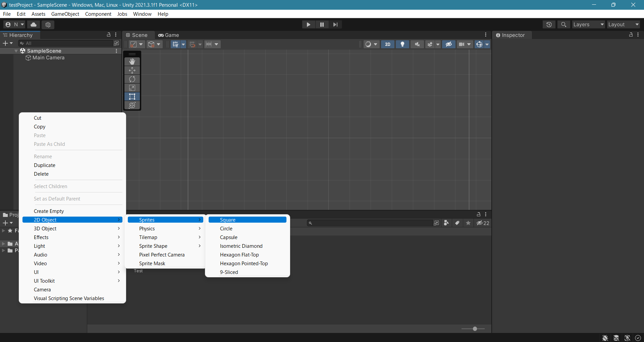
Task: Choose Circle sprite option
Action: click(248, 229)
